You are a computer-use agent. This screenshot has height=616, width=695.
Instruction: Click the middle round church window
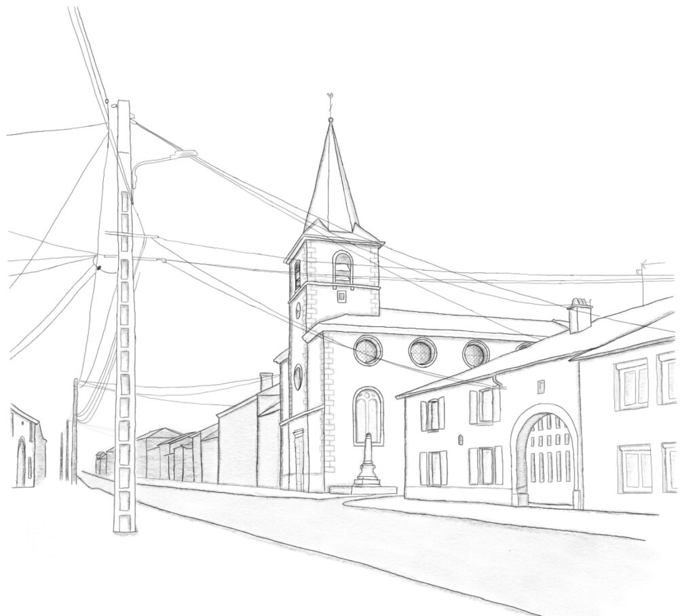click(x=422, y=352)
